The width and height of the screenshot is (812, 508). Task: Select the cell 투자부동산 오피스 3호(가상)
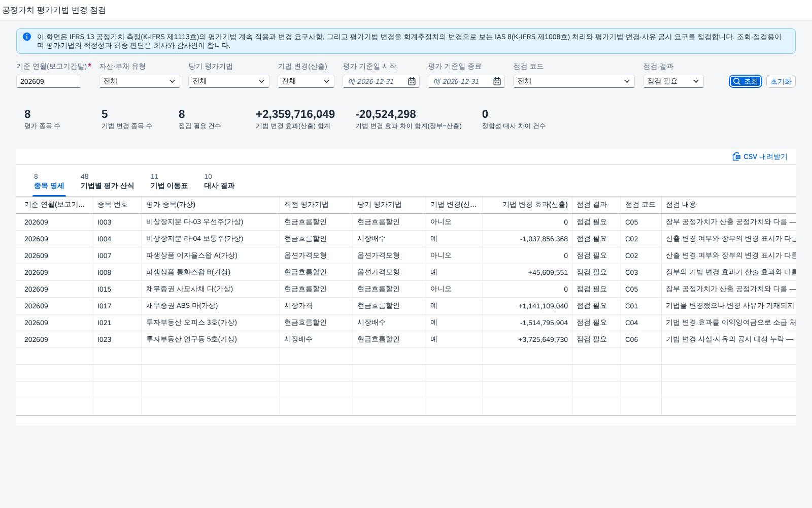[211, 323]
